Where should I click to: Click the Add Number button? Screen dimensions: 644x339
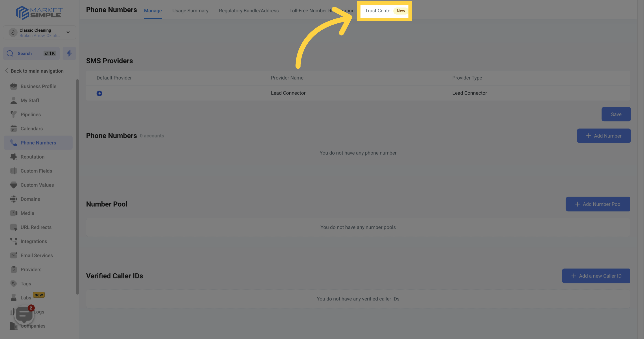point(604,136)
